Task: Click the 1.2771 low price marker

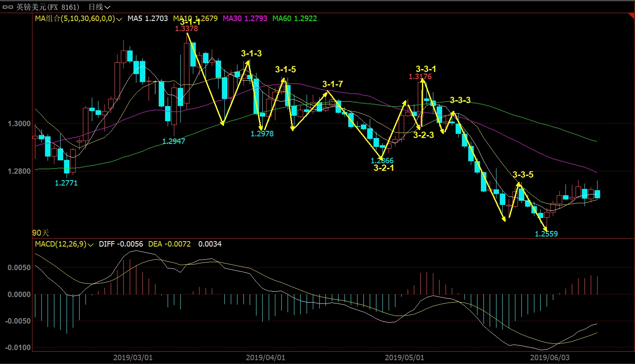Action: click(67, 183)
